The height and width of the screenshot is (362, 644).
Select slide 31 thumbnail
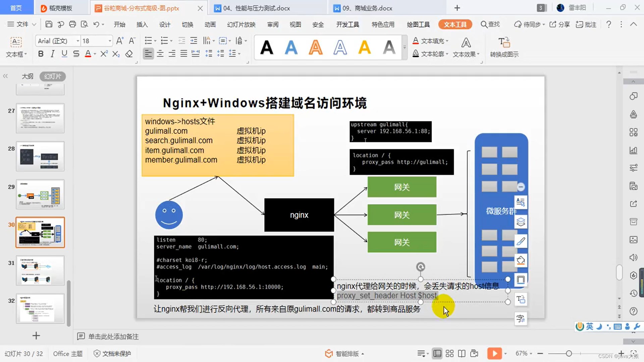pos(40,270)
